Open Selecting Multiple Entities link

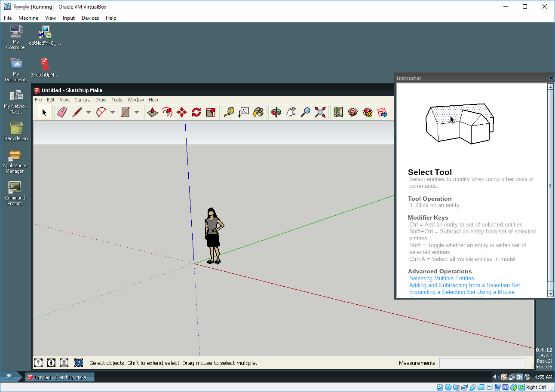(x=442, y=279)
